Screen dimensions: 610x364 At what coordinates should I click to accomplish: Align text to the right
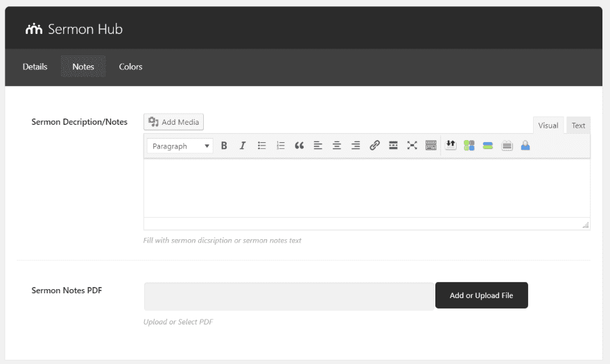pyautogui.click(x=356, y=146)
